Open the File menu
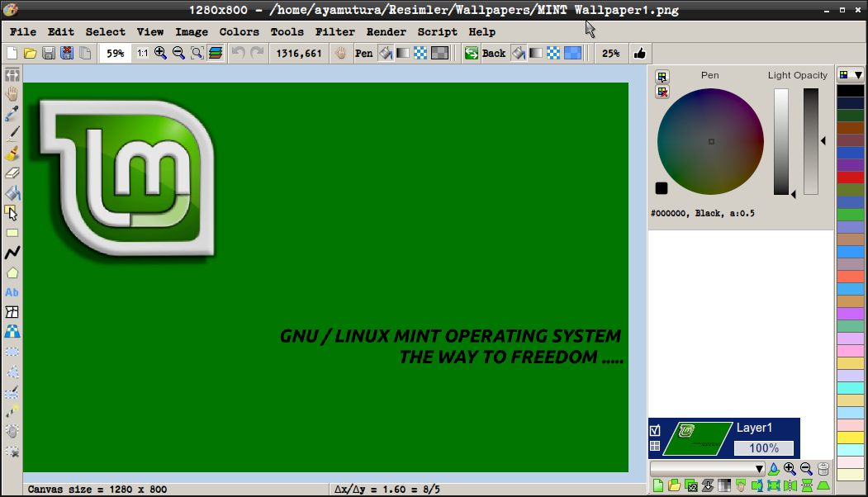The width and height of the screenshot is (868, 497). 22,31
